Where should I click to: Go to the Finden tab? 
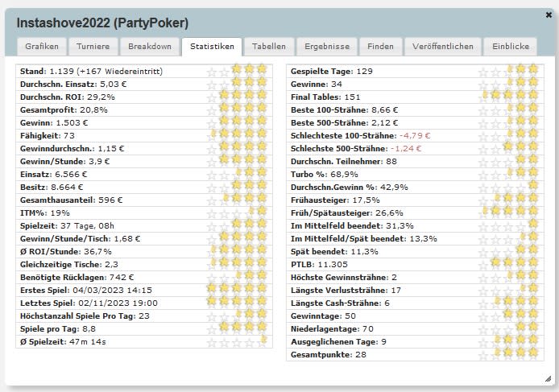pyautogui.click(x=380, y=47)
